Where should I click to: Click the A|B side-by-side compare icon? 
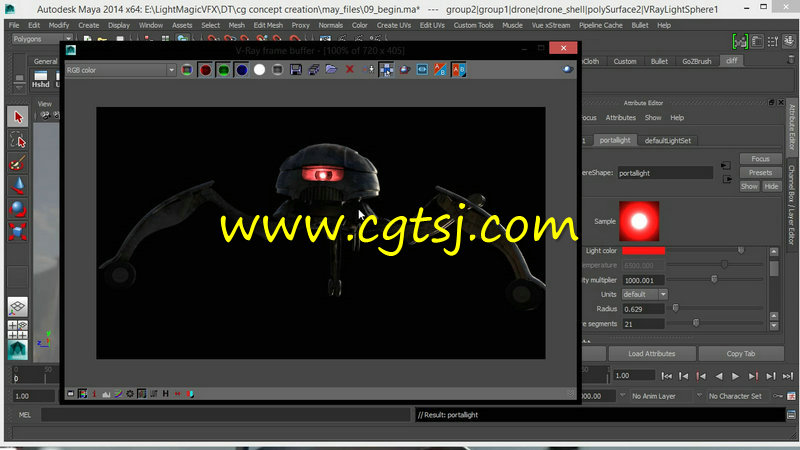pos(459,70)
